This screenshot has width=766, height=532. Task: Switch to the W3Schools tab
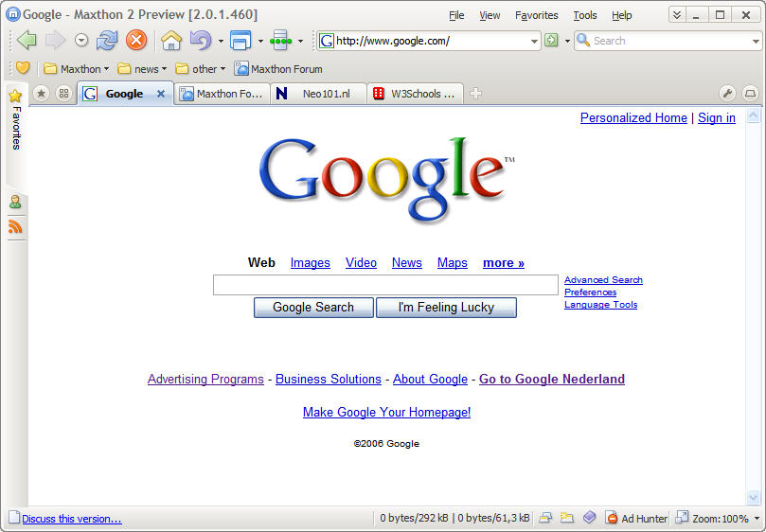coord(416,94)
